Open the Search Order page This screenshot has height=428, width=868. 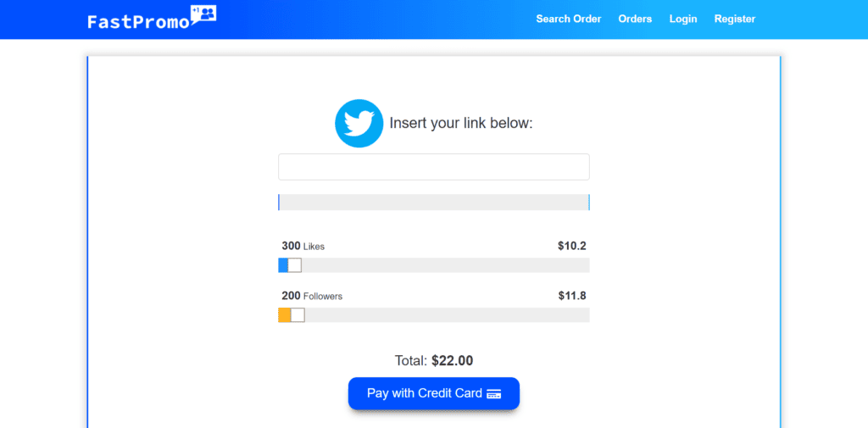569,19
